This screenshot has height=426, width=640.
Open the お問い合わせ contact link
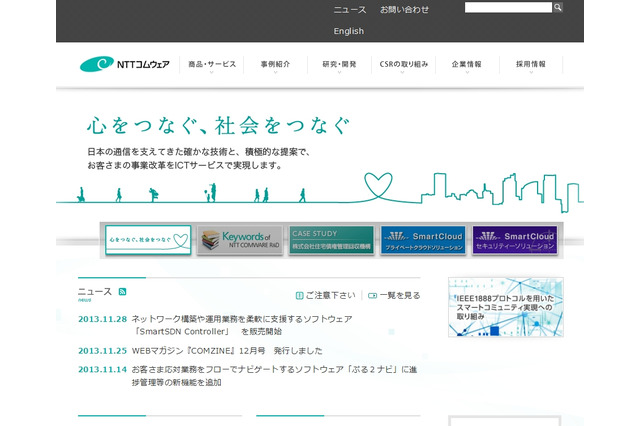point(404,10)
